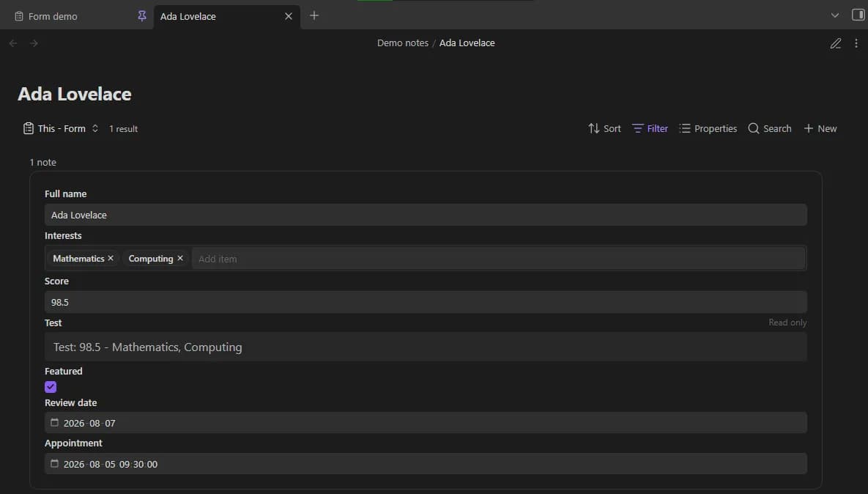Screen dimensions: 868x494
Task: Click the Score field label
Action: tap(56, 281)
